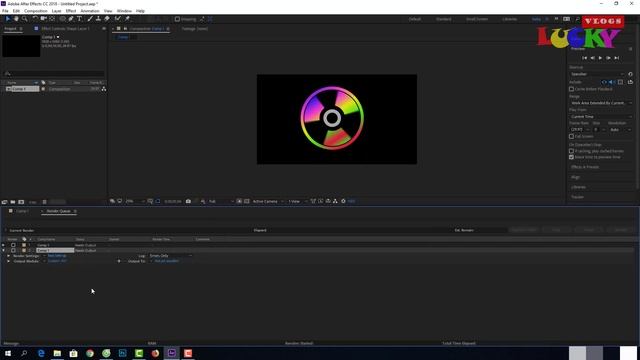Open viewer resolution Full dropdown

(x=221, y=201)
